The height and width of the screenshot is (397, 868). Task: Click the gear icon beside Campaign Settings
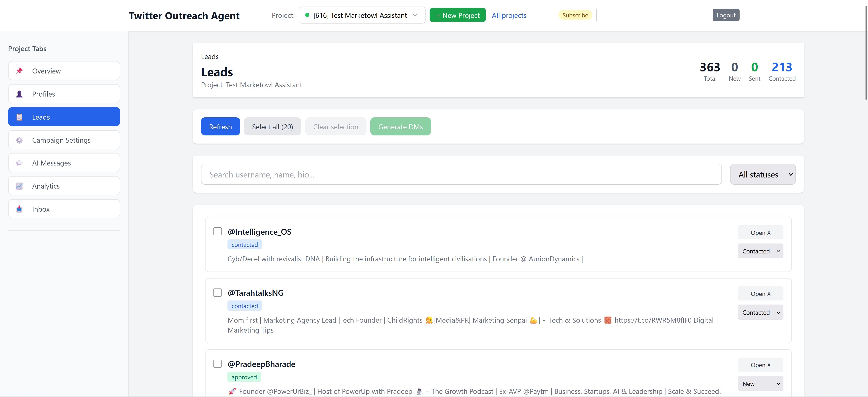point(19,140)
